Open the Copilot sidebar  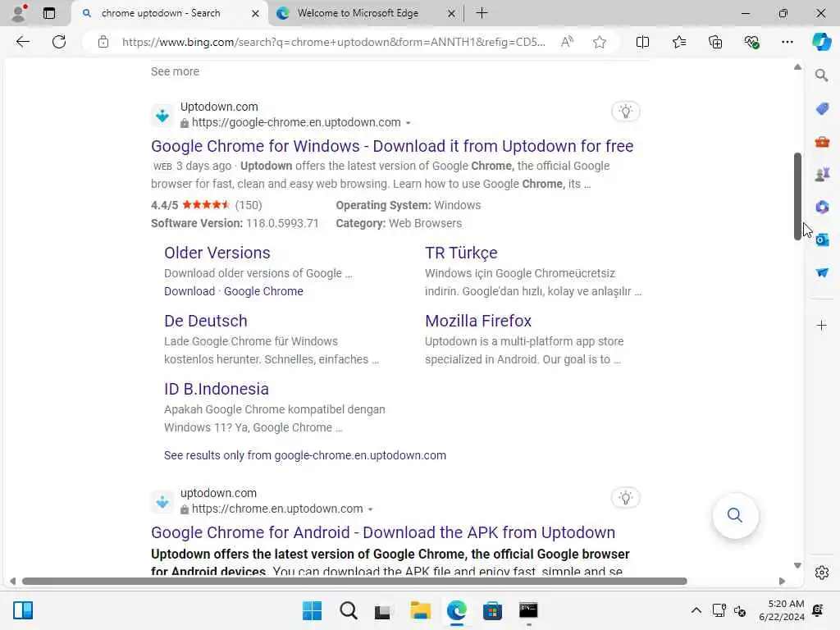(821, 42)
